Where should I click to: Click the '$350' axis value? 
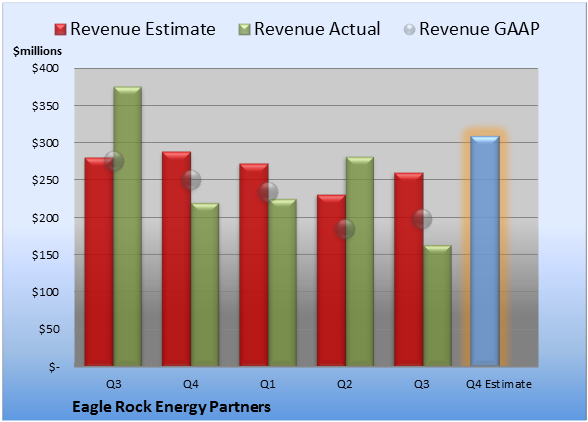pos(45,106)
